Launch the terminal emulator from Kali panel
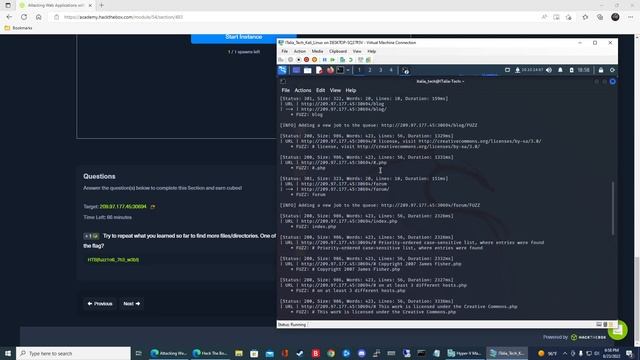The height and width of the screenshot is (360, 640). click(340, 70)
